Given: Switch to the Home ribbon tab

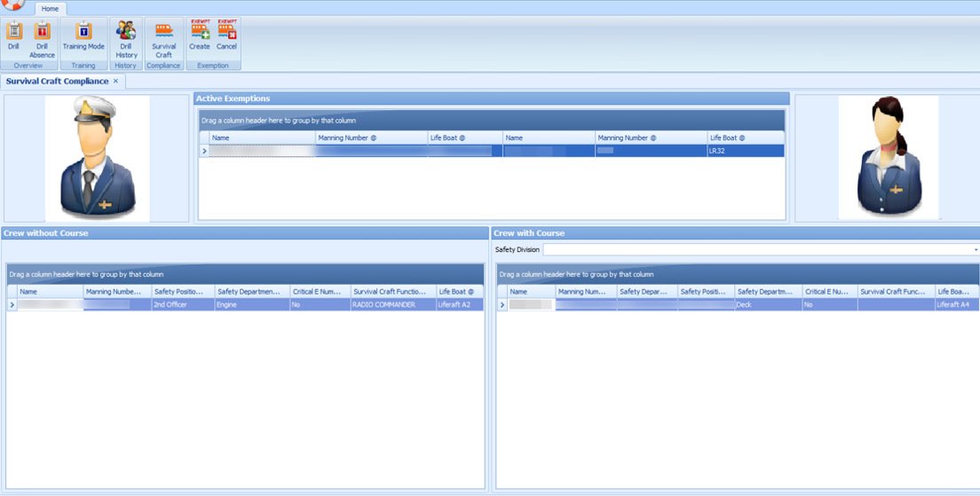Looking at the screenshot, I should pos(50,9).
